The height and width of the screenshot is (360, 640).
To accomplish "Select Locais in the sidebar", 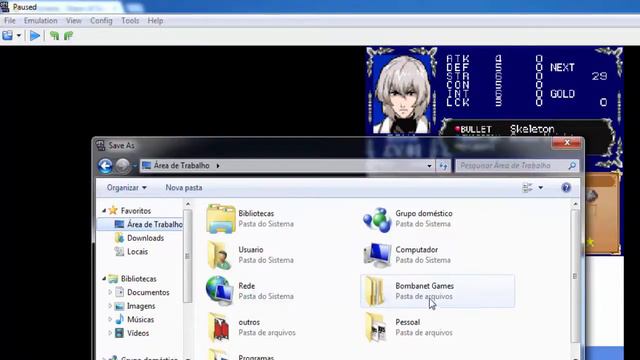I will pyautogui.click(x=137, y=251).
